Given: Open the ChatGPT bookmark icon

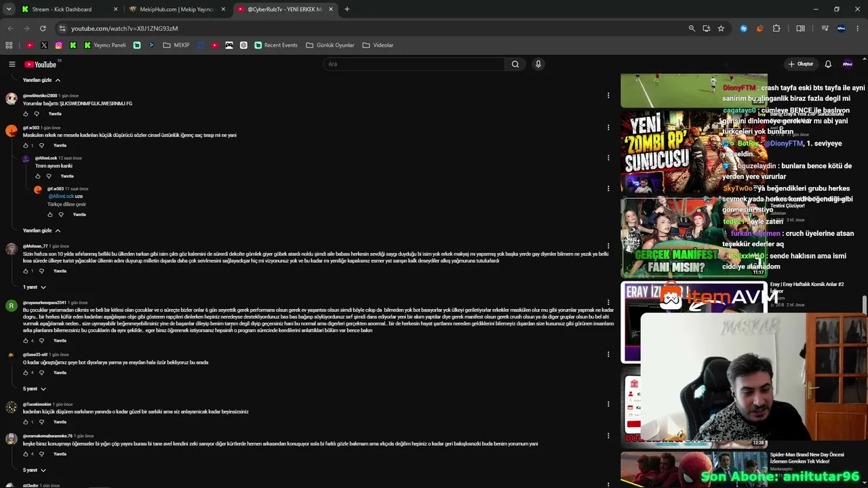Looking at the screenshot, I should [243, 45].
